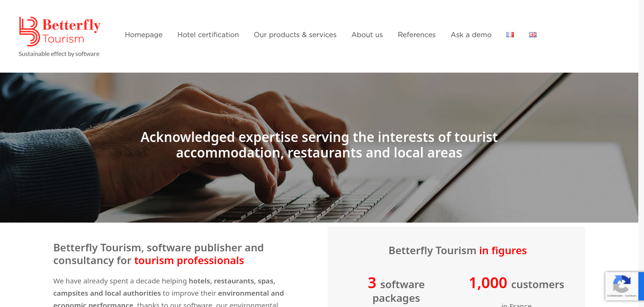The image size is (644, 307).
Task: Click the 'hotels, restaurants, spas' bold paragraph text
Action: (x=232, y=281)
